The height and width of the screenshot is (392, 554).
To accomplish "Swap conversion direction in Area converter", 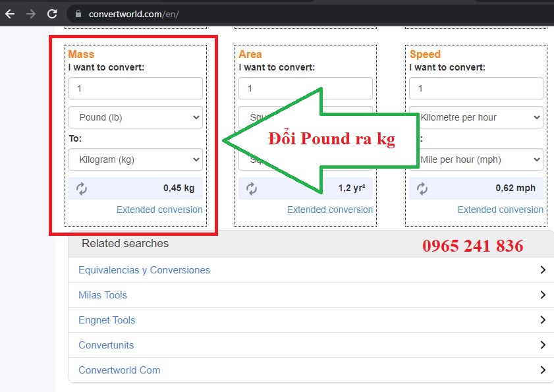I will point(252,188).
